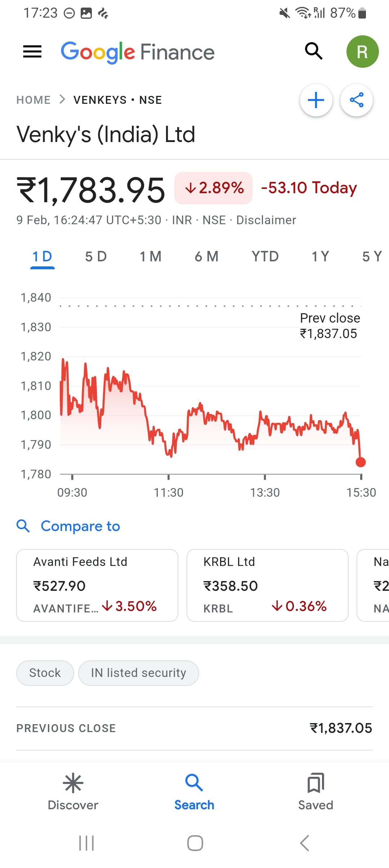Open the Avanti Feeds Ltd comparison card
Viewport: 389px width, 868px height.
click(97, 585)
